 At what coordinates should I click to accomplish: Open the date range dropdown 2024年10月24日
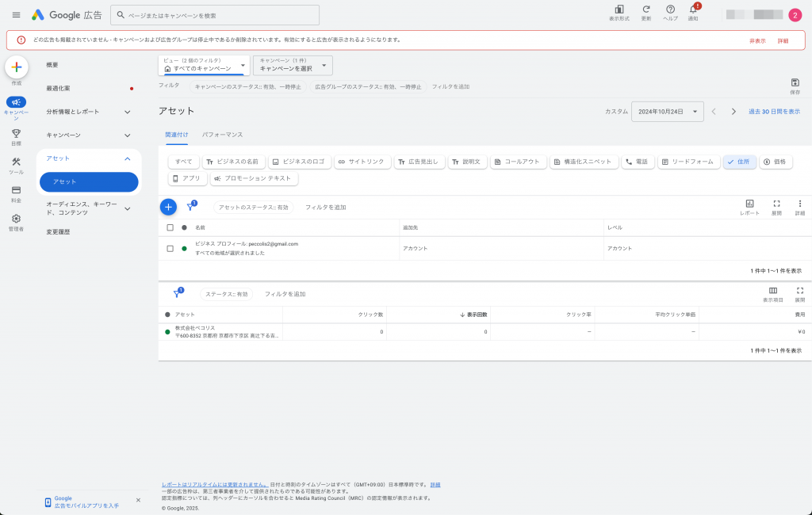click(x=667, y=112)
